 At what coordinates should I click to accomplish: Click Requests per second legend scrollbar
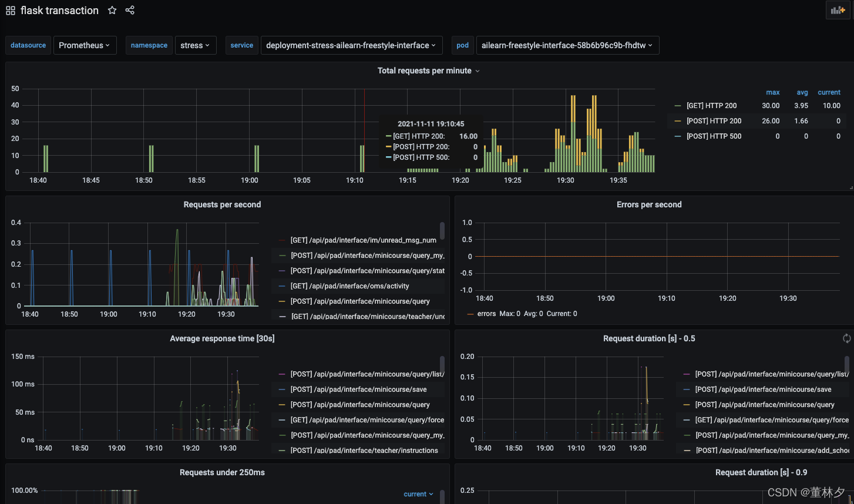[442, 231]
